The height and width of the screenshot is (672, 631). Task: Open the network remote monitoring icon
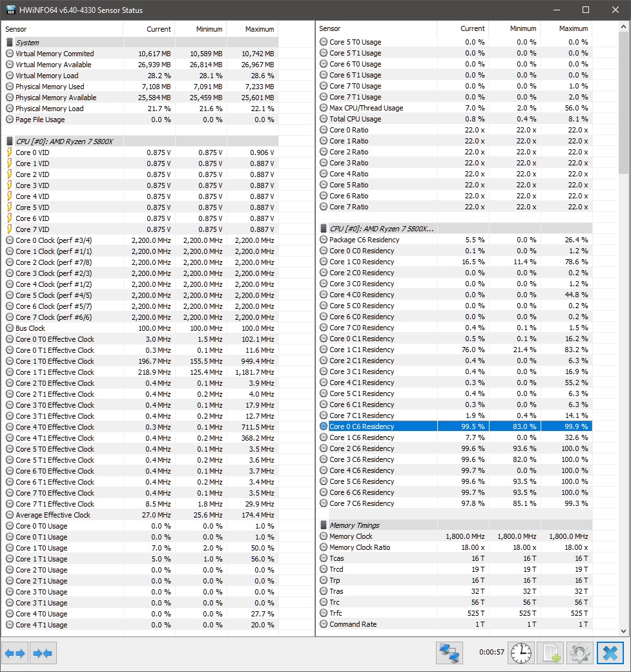450,653
